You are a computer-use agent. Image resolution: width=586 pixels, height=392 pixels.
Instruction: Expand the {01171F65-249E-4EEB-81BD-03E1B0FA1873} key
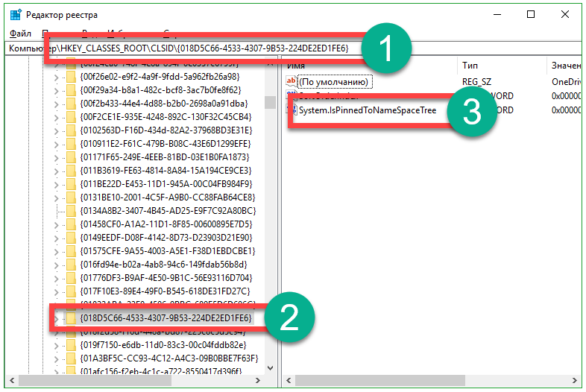[58, 157]
